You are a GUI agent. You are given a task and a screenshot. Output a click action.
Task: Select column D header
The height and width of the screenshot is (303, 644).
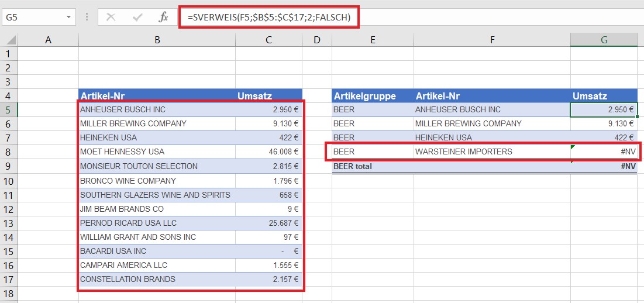click(316, 40)
